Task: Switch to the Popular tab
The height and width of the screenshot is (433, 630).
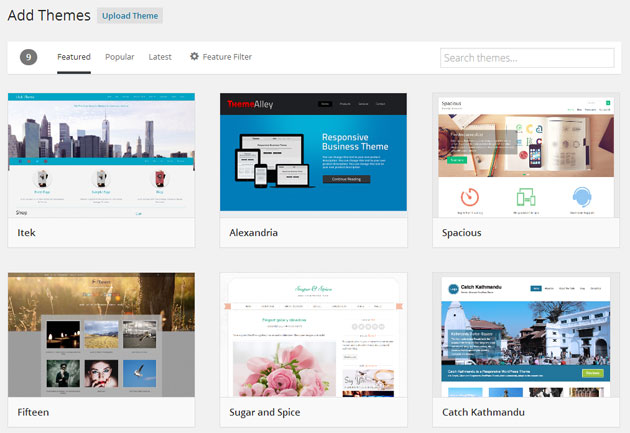Action: 120,57
